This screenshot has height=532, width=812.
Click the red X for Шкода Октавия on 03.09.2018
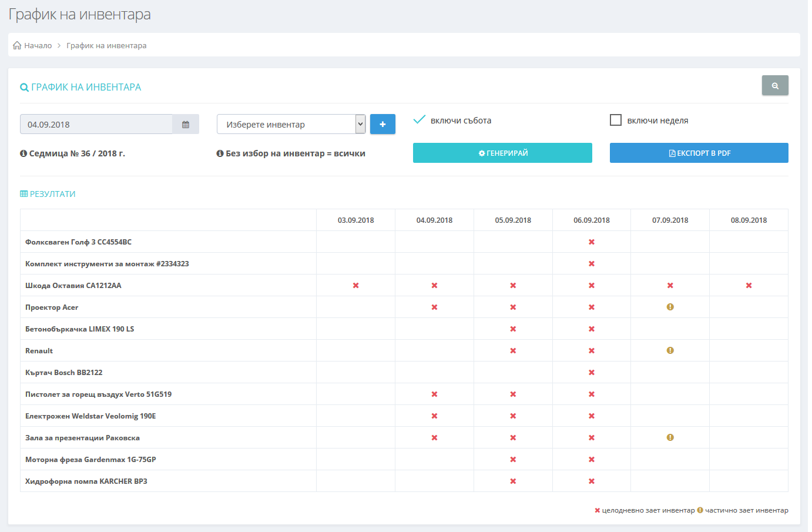pyautogui.click(x=355, y=286)
